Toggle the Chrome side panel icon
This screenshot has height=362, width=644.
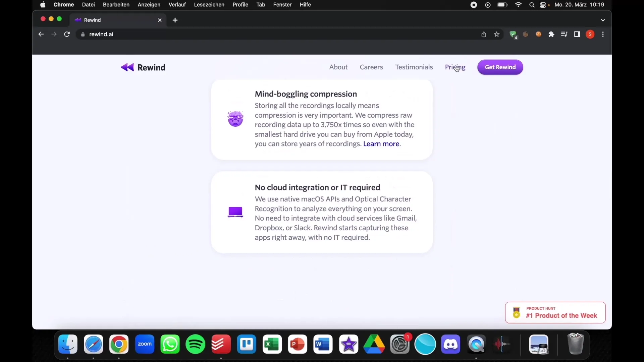[x=577, y=34]
